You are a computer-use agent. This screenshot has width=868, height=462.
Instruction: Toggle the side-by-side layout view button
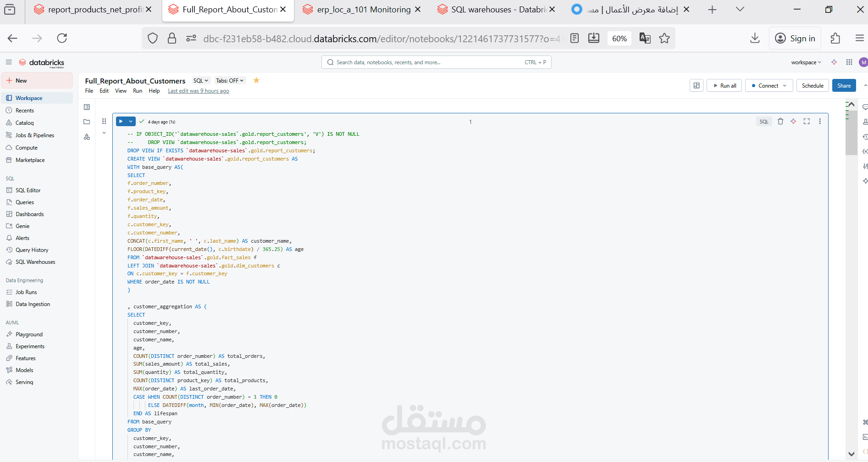pos(697,86)
